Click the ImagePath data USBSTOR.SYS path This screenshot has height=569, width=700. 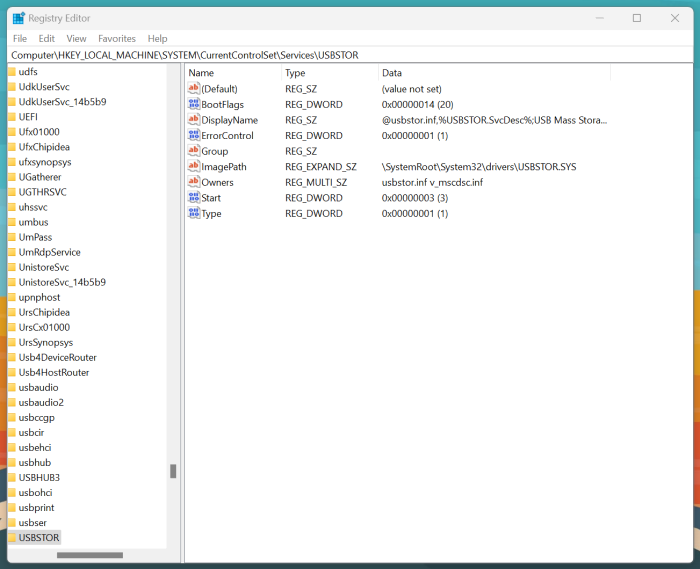coord(479,166)
